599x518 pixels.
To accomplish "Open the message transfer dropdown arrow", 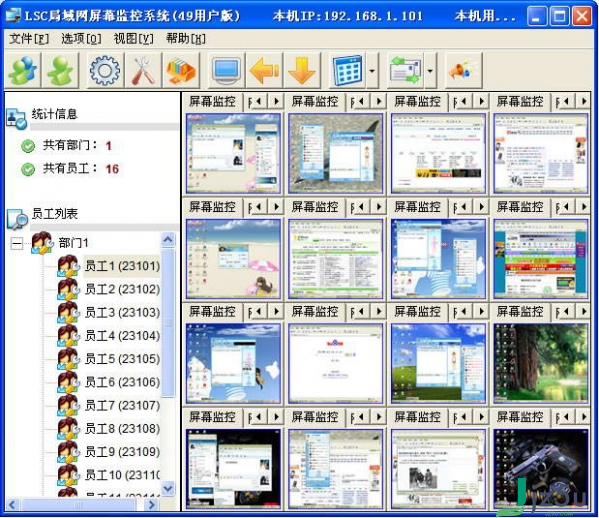I will click(x=430, y=71).
